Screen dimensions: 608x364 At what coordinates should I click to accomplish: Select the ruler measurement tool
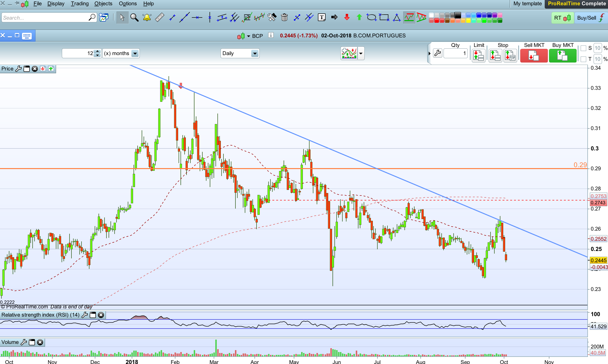click(160, 18)
